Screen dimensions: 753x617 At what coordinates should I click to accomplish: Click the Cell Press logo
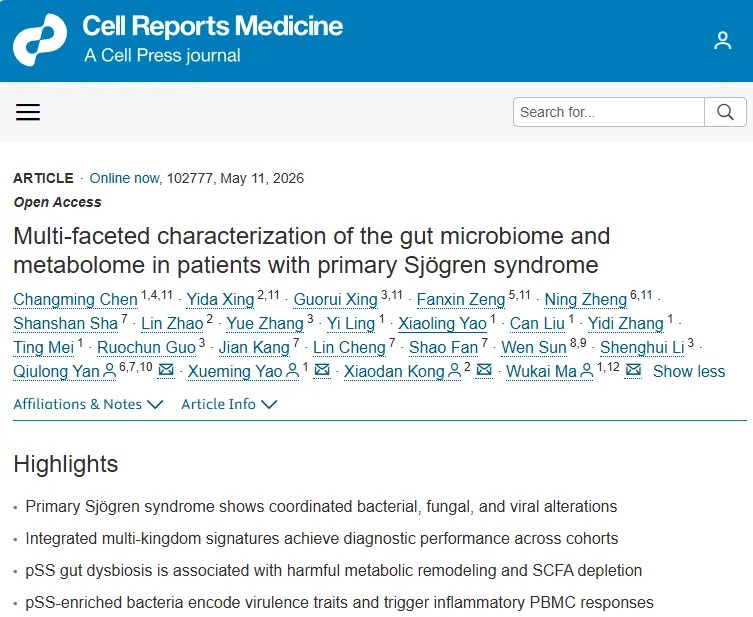click(x=40, y=40)
